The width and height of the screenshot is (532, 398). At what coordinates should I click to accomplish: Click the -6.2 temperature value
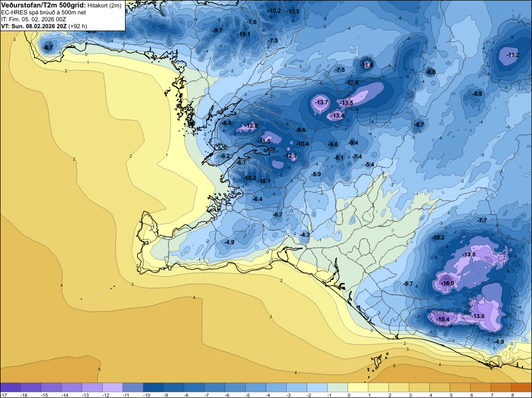pyautogui.click(x=225, y=156)
